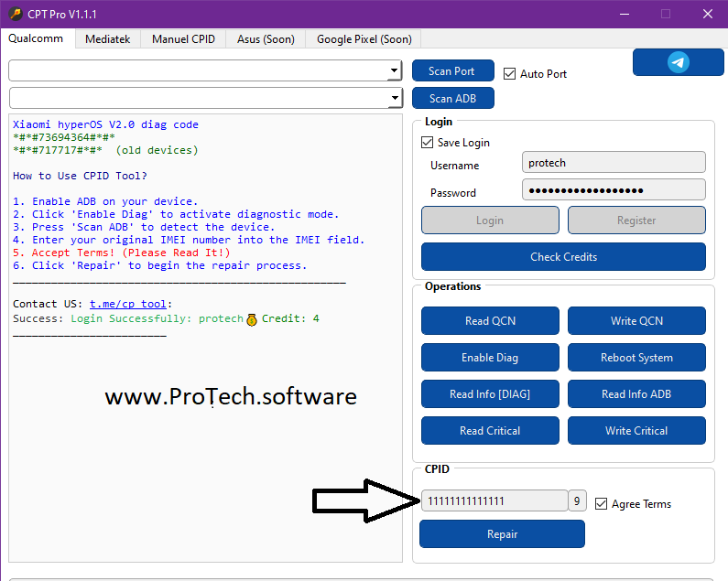Select the Asus (Soon) tab
The image size is (728, 581).
click(x=266, y=39)
